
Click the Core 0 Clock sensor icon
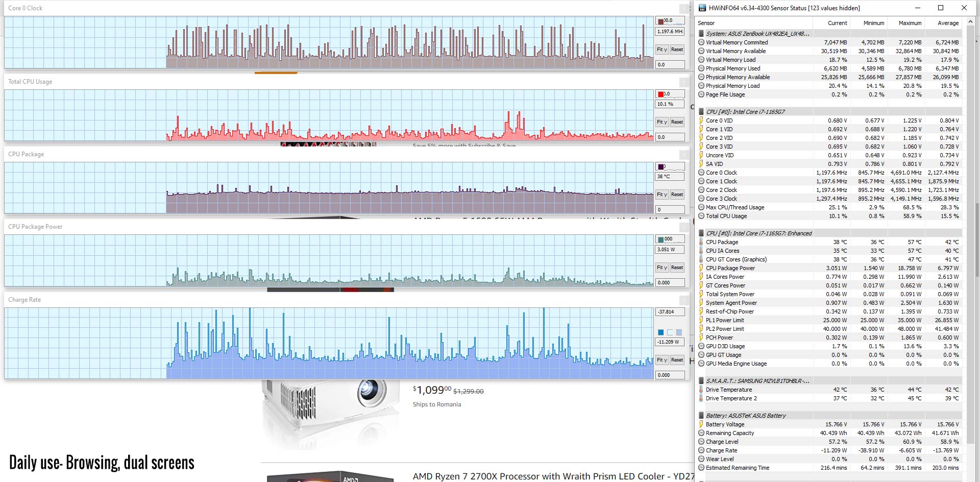[x=701, y=173]
